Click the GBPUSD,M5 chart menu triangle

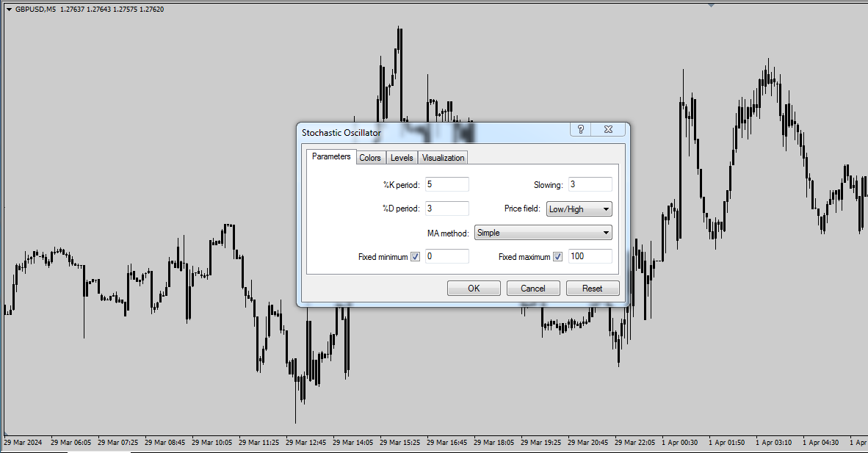9,10
